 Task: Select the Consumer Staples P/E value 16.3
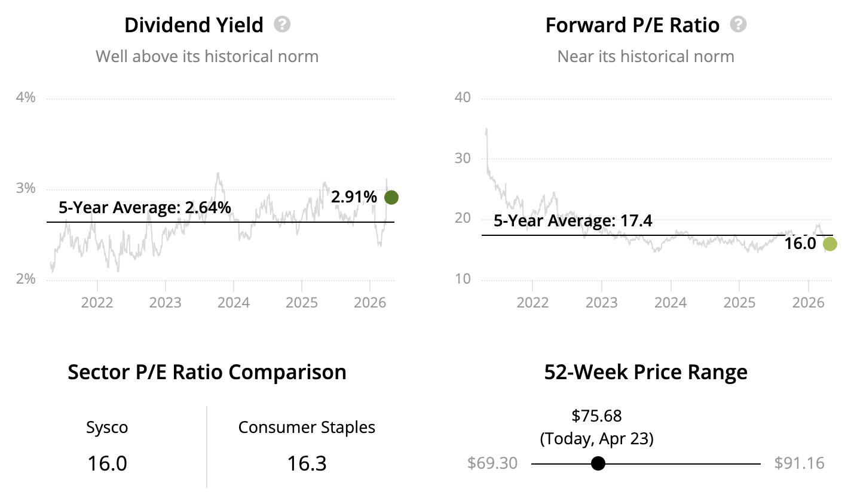307,463
